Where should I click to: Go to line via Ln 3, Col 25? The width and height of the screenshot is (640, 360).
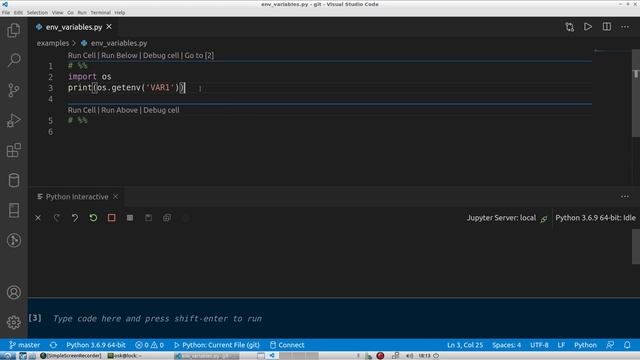click(x=465, y=345)
